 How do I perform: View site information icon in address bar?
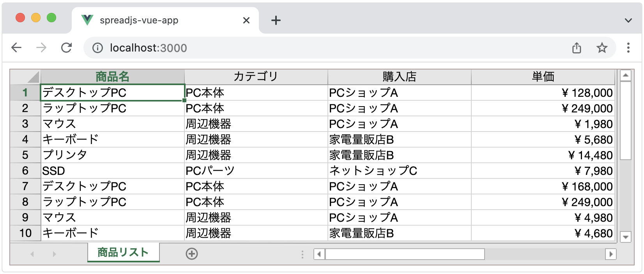(97, 48)
